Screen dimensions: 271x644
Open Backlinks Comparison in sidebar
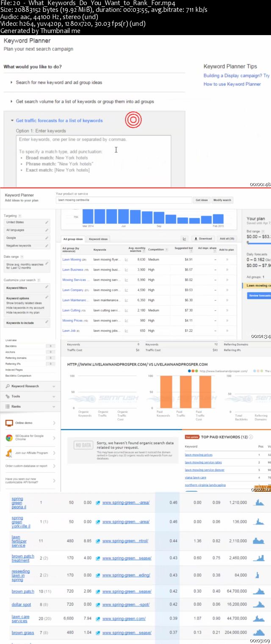click(x=18, y=375)
